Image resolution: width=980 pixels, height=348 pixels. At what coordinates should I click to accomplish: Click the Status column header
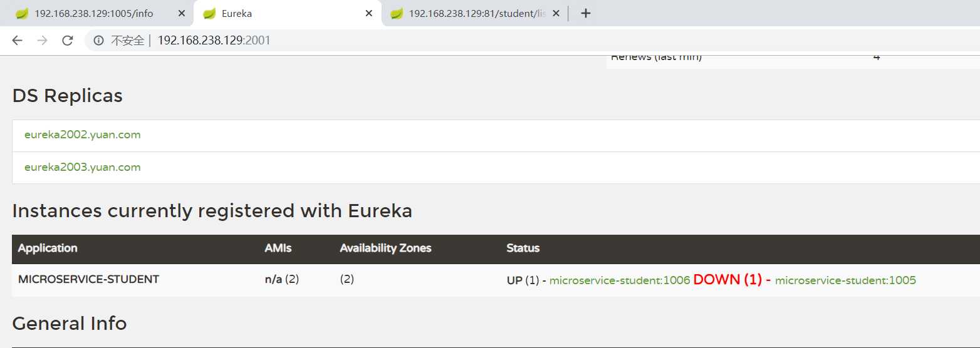pos(523,248)
